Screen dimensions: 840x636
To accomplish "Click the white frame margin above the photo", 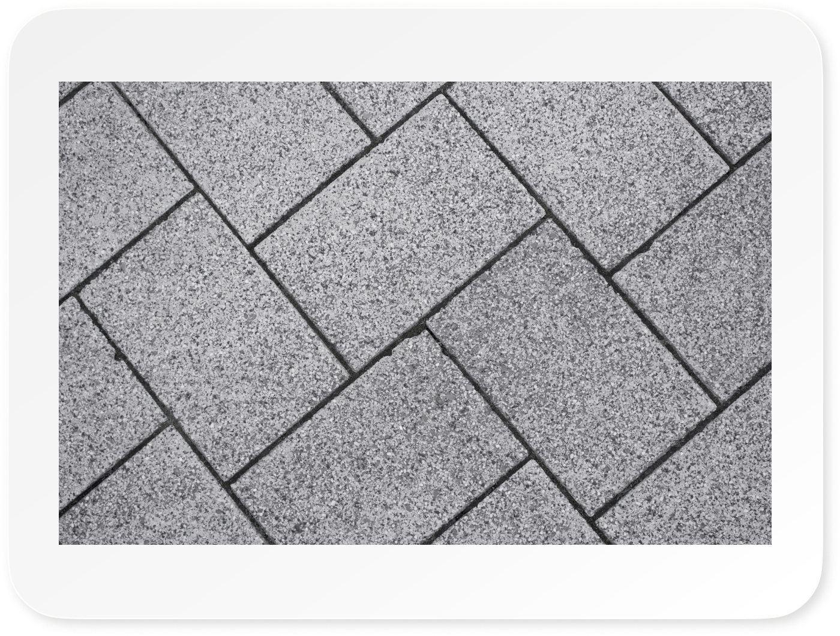I will pos(420,45).
